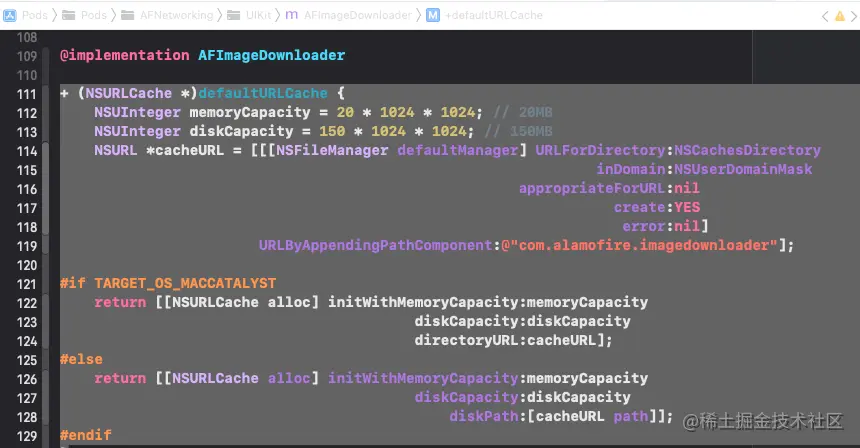Click defaultURLCache method name on line 111
This screenshot has height=448, width=860.
coord(263,93)
